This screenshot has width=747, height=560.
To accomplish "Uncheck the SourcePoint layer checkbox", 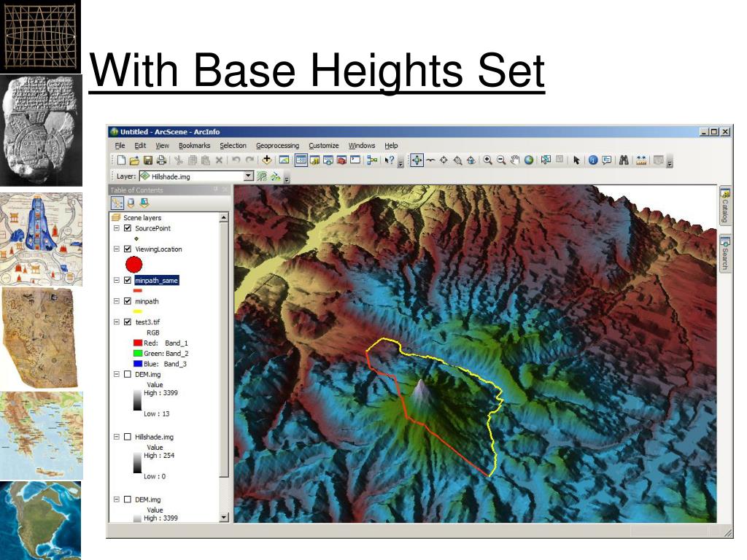I will click(127, 228).
